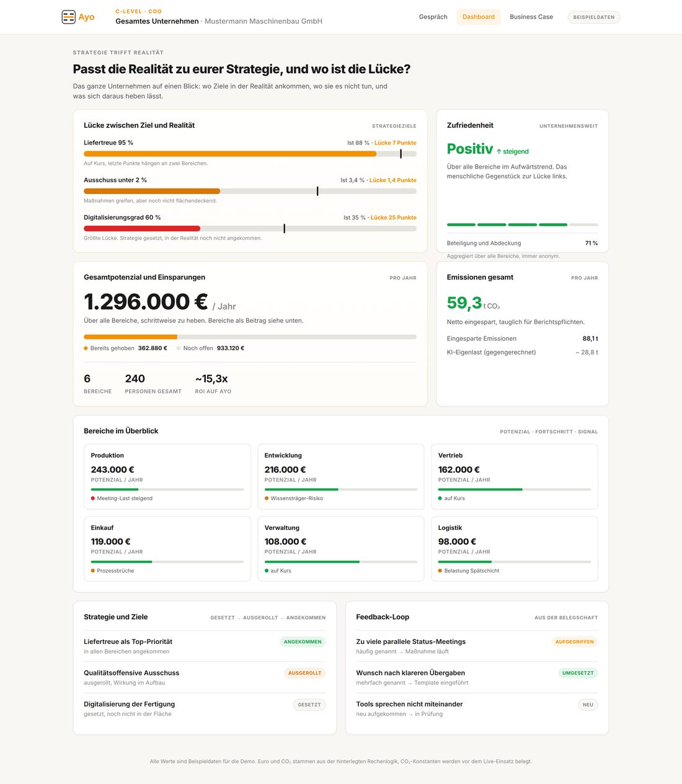Click the Gesetzt status badge
682x784 pixels.
coord(309,705)
